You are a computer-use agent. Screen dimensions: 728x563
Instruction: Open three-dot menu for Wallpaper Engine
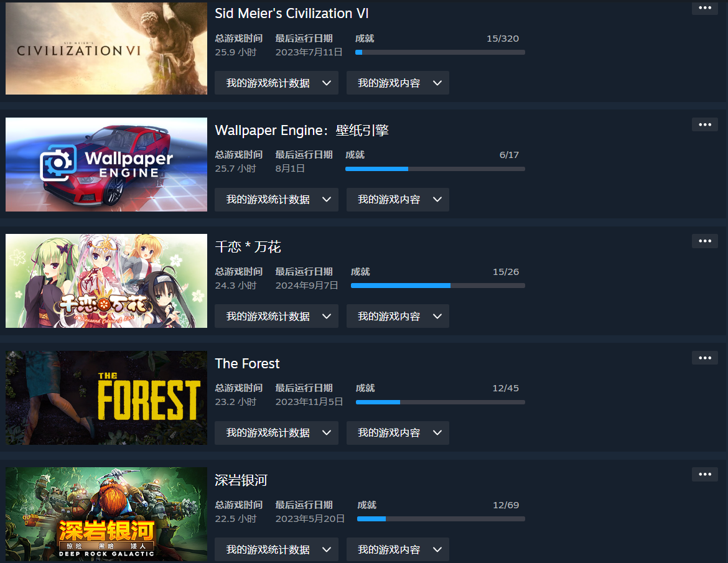coord(704,124)
